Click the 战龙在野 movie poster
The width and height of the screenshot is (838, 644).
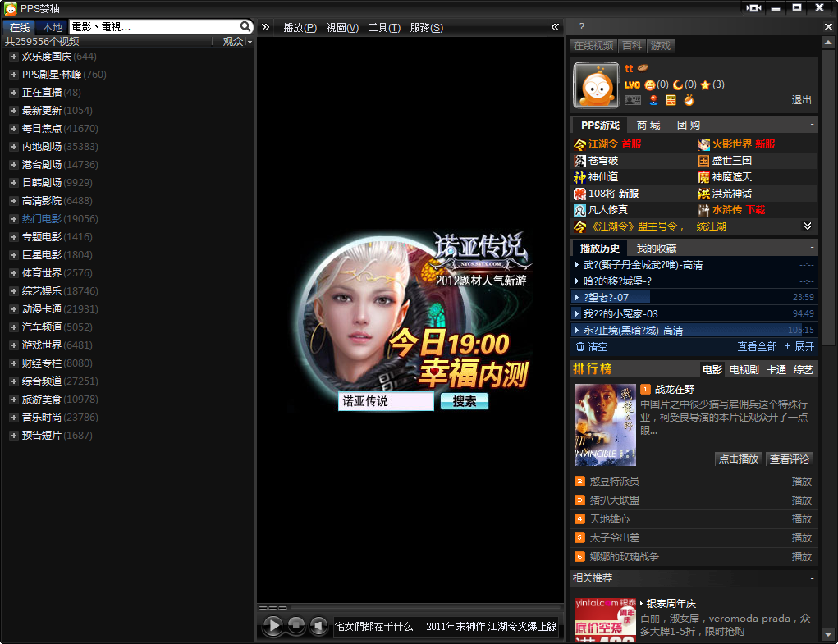click(605, 424)
